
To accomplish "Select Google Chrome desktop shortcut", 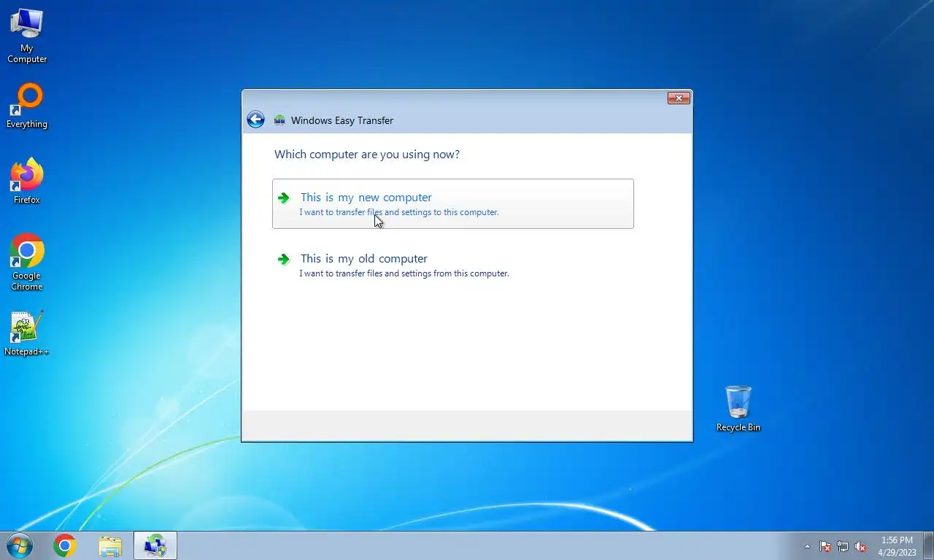I will pyautogui.click(x=27, y=262).
